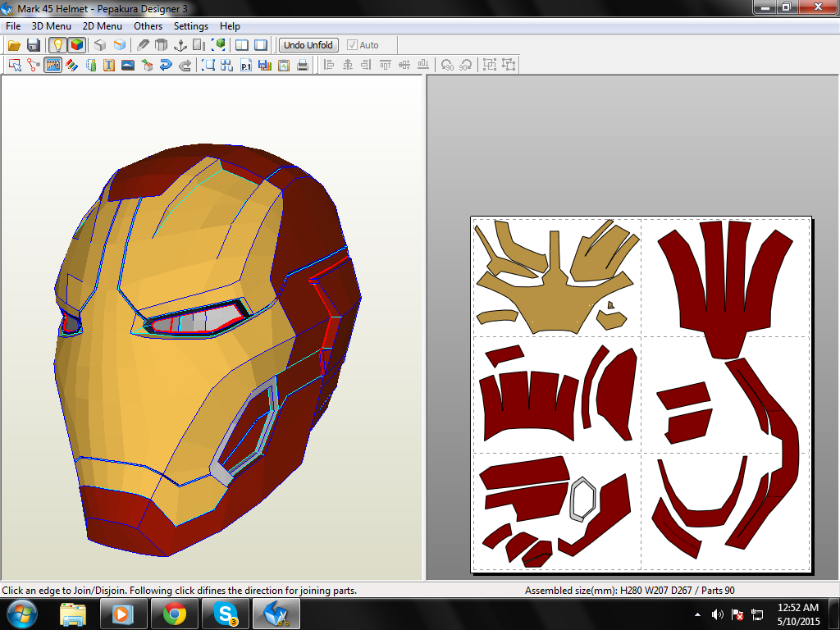Click the P.1 page icon

(246, 65)
